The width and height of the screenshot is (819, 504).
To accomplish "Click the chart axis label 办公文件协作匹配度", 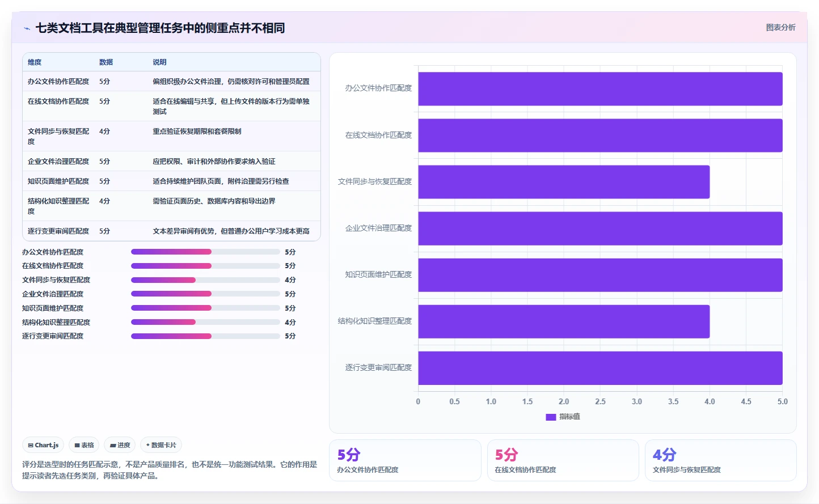I will pos(378,88).
